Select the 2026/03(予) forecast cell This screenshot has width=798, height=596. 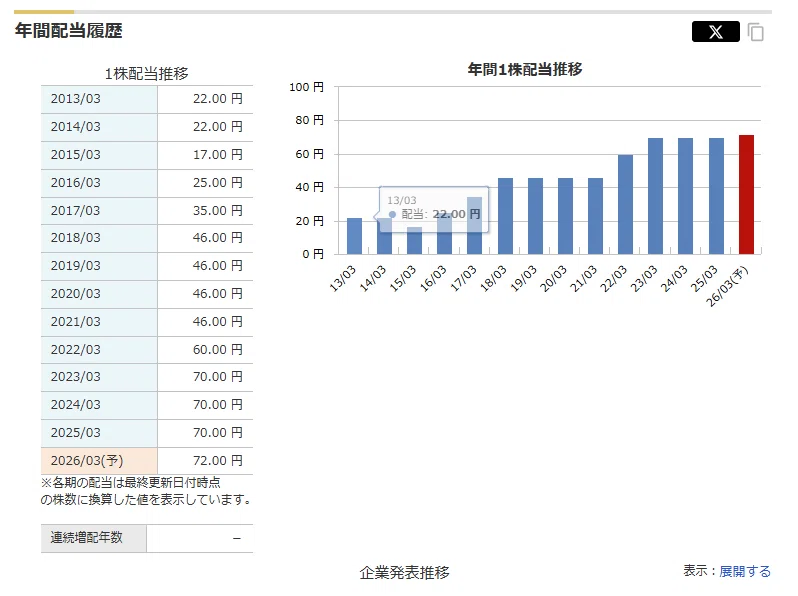(99, 461)
